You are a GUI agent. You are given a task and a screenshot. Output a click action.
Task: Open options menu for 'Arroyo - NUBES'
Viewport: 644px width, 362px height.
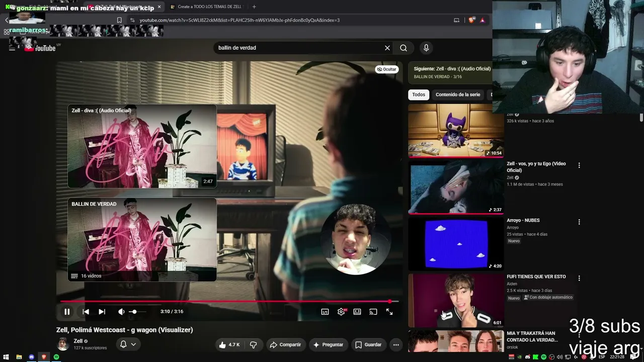click(x=579, y=222)
